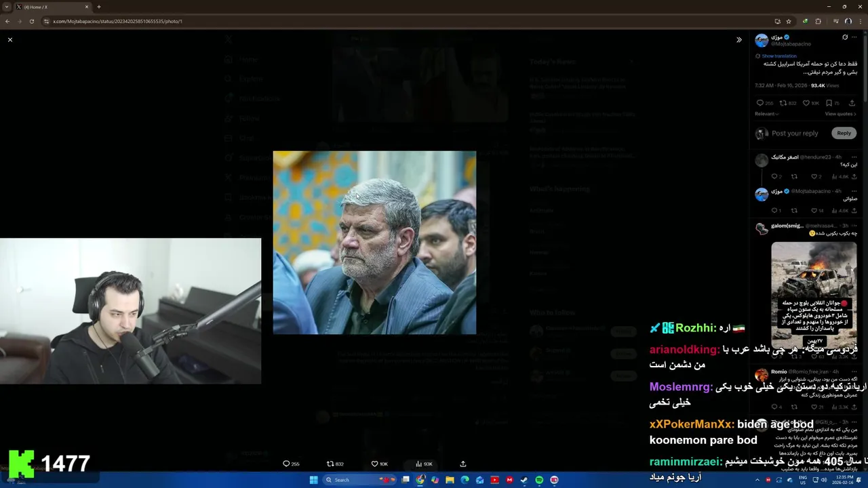Click the @Mojtabapacino handle at top of sidebar
Image resolution: width=868 pixels, height=488 pixels.
pyautogui.click(x=791, y=44)
